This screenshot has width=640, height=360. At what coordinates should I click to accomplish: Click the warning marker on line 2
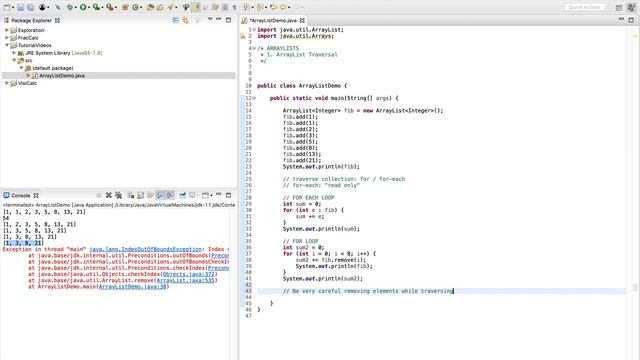point(243,36)
